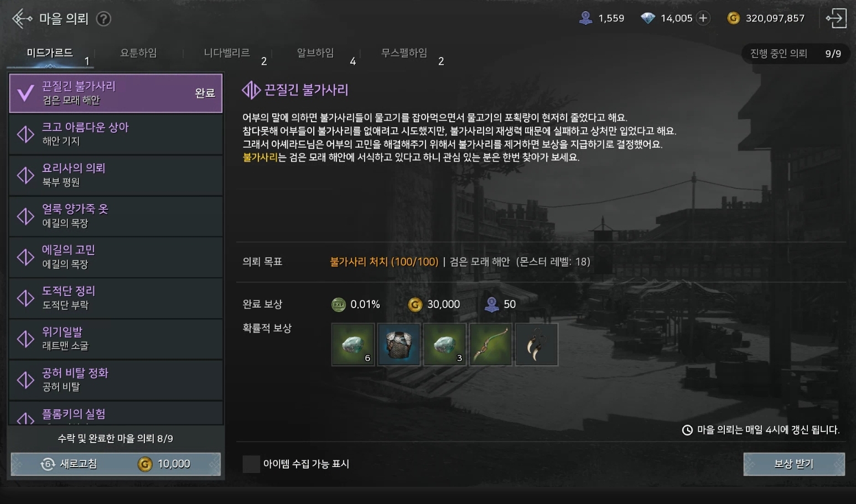The image size is (856, 504).
Task: Select the 크고 아름다운 상아 request
Action: point(116,134)
